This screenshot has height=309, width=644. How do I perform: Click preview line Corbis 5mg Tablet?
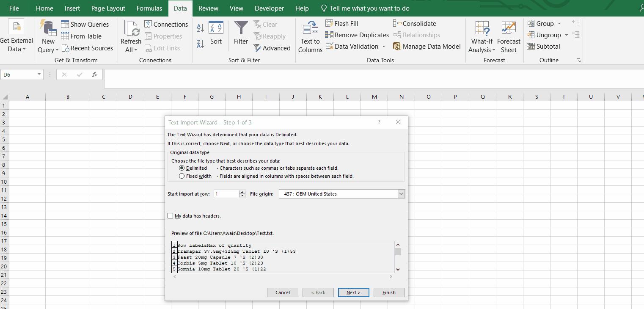pos(220,263)
